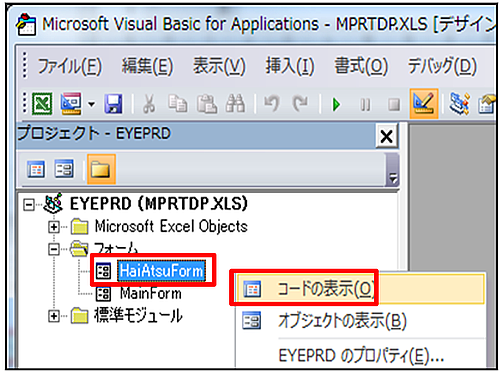Select Microsoft Excel Objects folder
The height and width of the screenshot is (371, 500).
(x=171, y=226)
